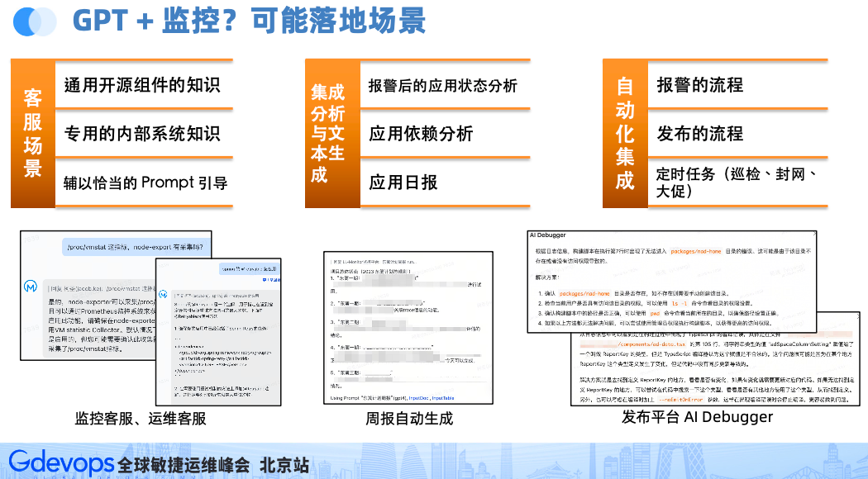Viewport: 868px width, 479px height.
Task: Click the footer text "全球敏捷运维峰会"
Action: [x=184, y=465]
